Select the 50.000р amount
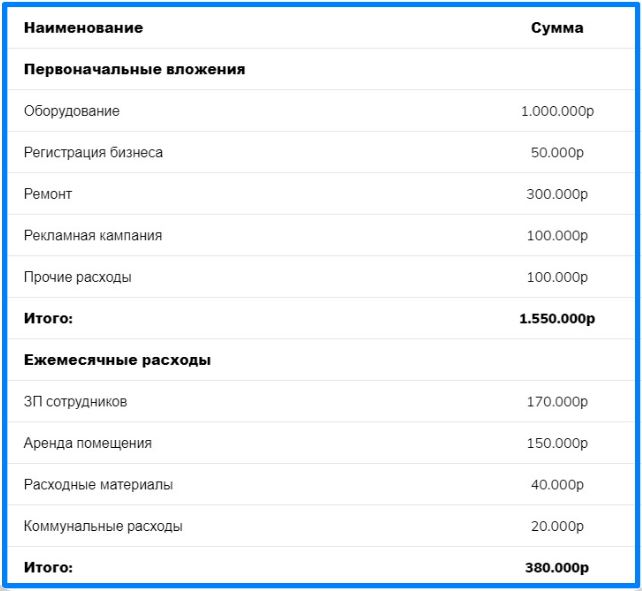The height and width of the screenshot is (591, 642). pyautogui.click(x=557, y=153)
